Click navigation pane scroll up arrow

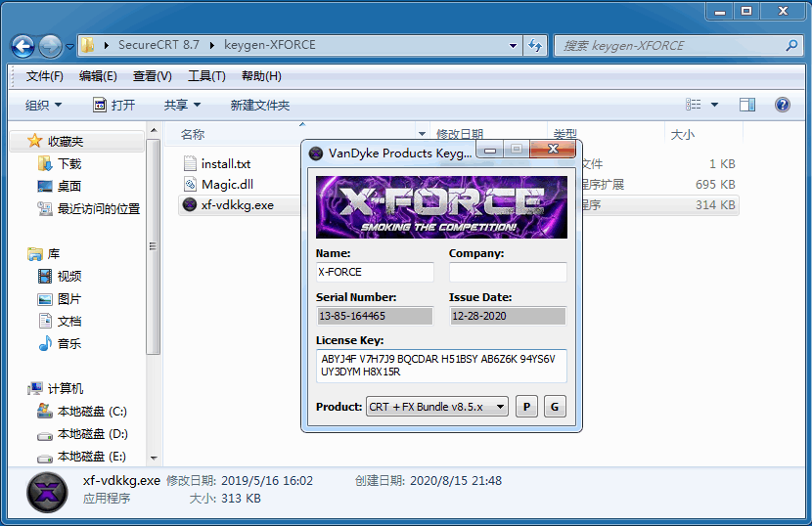(x=154, y=129)
